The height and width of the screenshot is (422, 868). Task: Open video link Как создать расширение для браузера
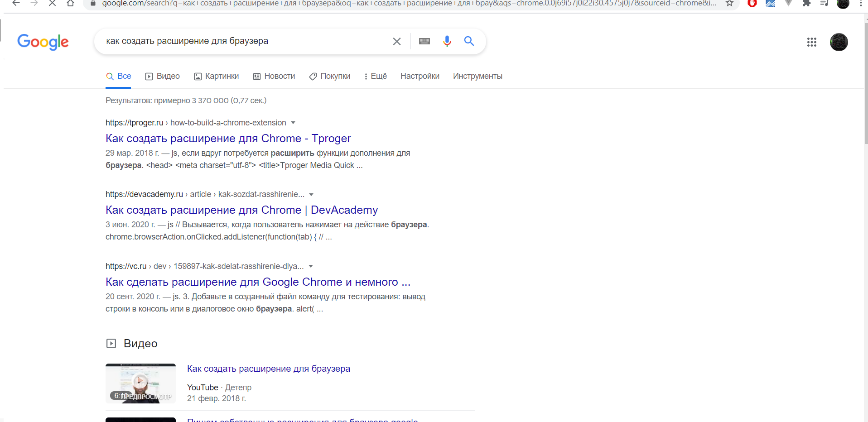pyautogui.click(x=269, y=369)
